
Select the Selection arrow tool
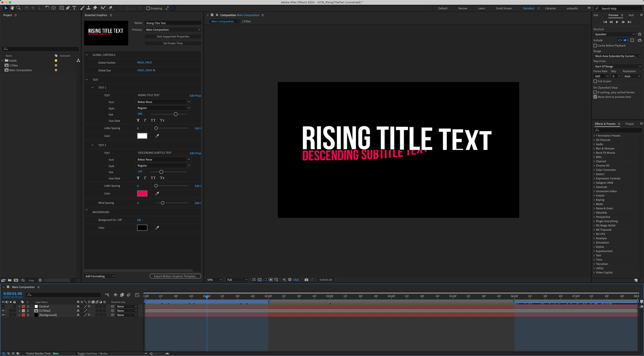click(6, 8)
